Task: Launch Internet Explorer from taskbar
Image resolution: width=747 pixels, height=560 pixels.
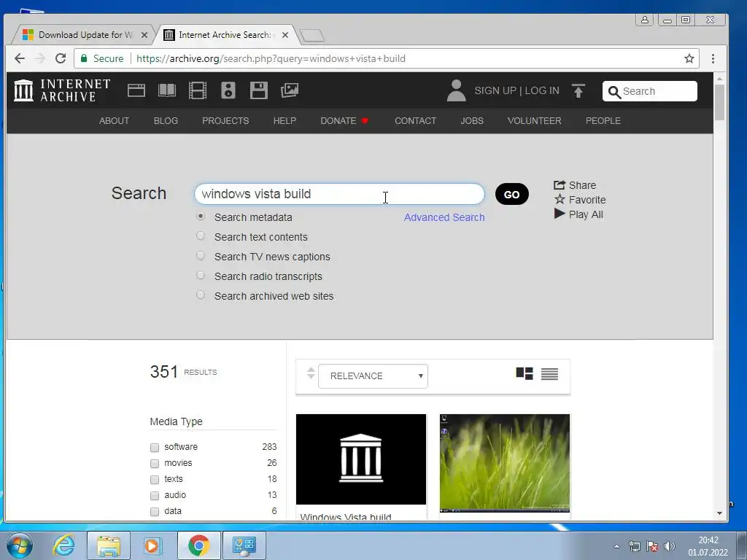Action: tap(64, 545)
